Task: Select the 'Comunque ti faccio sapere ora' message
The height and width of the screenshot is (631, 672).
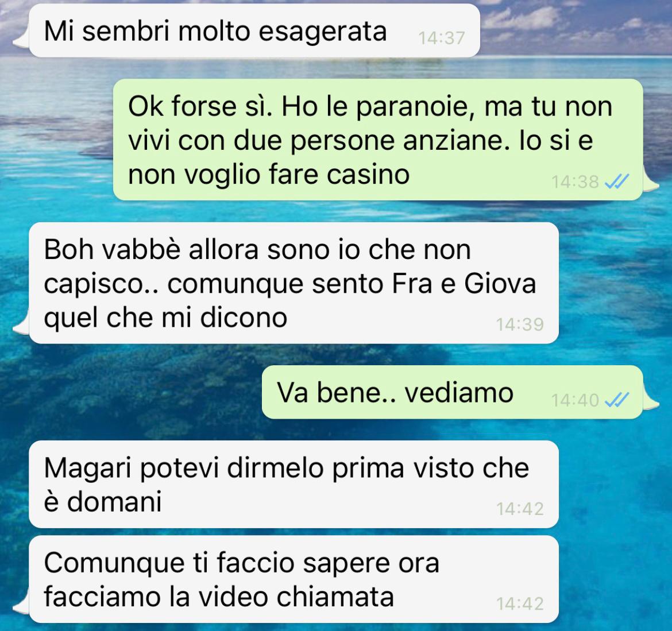Action: tap(293, 579)
